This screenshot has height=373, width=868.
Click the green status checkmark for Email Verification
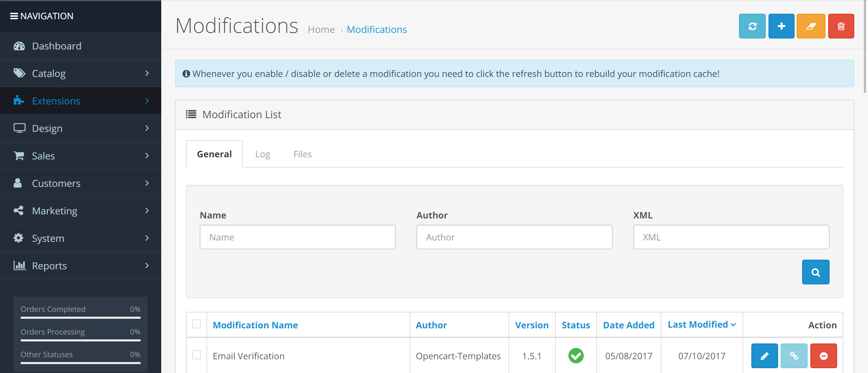(576, 356)
